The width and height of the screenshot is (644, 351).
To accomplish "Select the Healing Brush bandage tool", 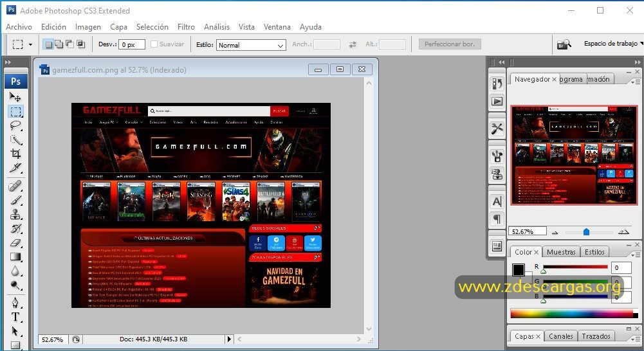I will click(x=15, y=186).
